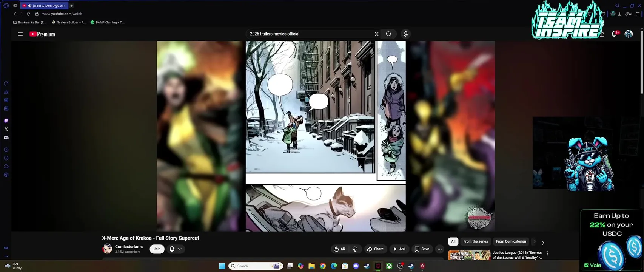Click the Windows taskbar Search box
644x272 pixels.
257,266
